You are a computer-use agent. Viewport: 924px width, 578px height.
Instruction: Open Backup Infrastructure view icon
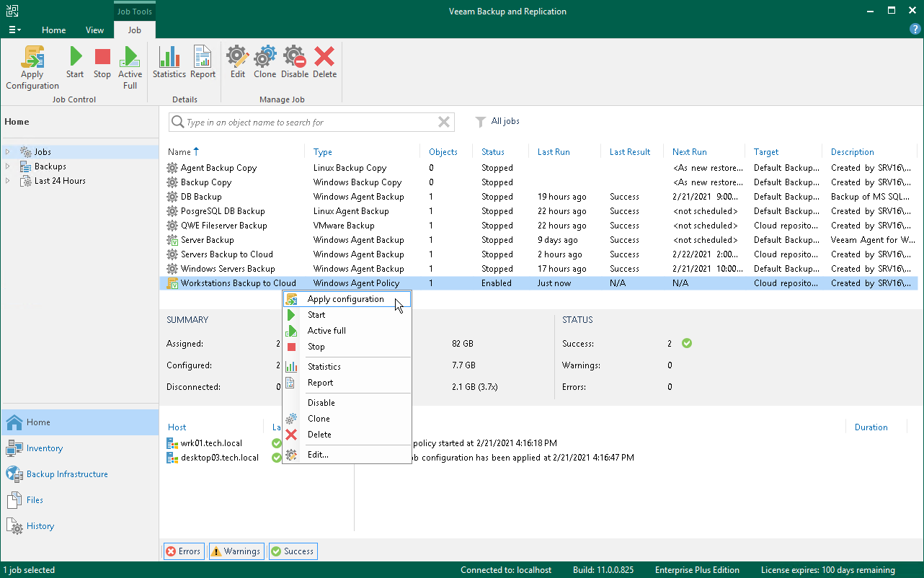click(x=14, y=474)
